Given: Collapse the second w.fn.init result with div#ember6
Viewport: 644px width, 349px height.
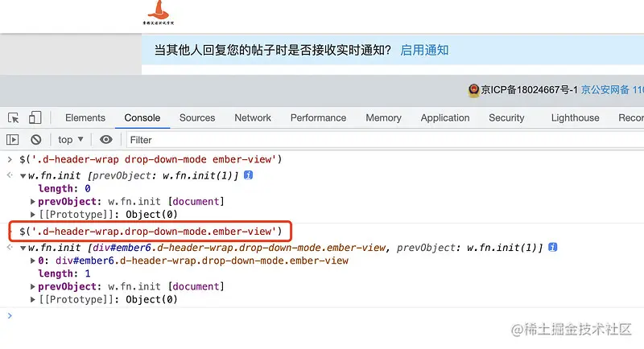Looking at the screenshot, I should click(x=23, y=248).
